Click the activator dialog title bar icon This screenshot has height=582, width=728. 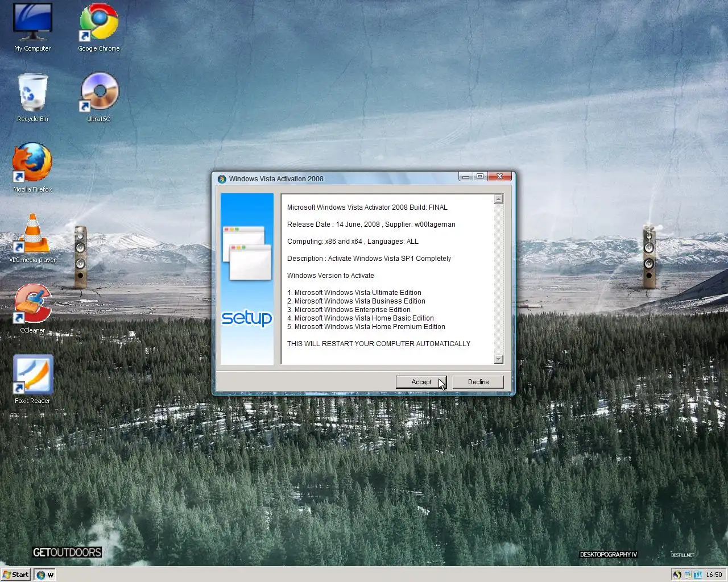click(222, 178)
